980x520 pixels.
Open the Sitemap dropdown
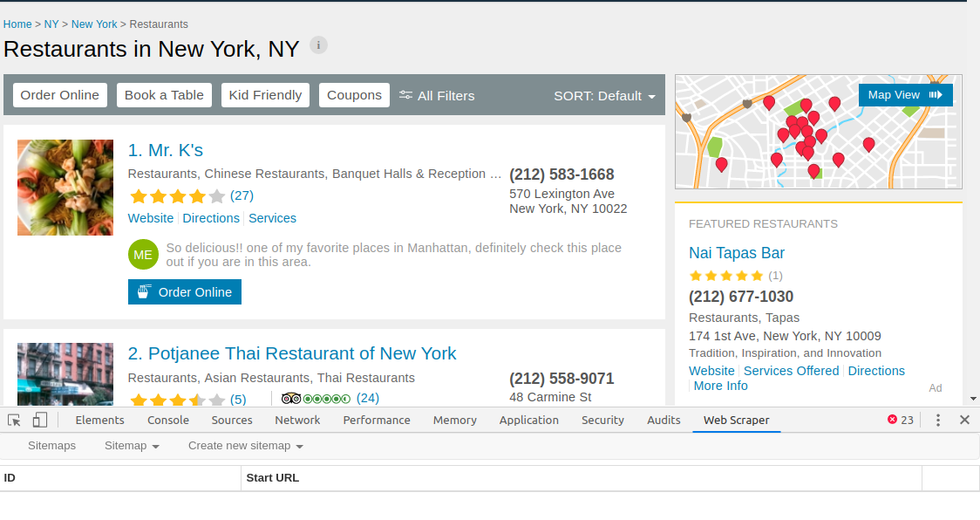pos(131,445)
